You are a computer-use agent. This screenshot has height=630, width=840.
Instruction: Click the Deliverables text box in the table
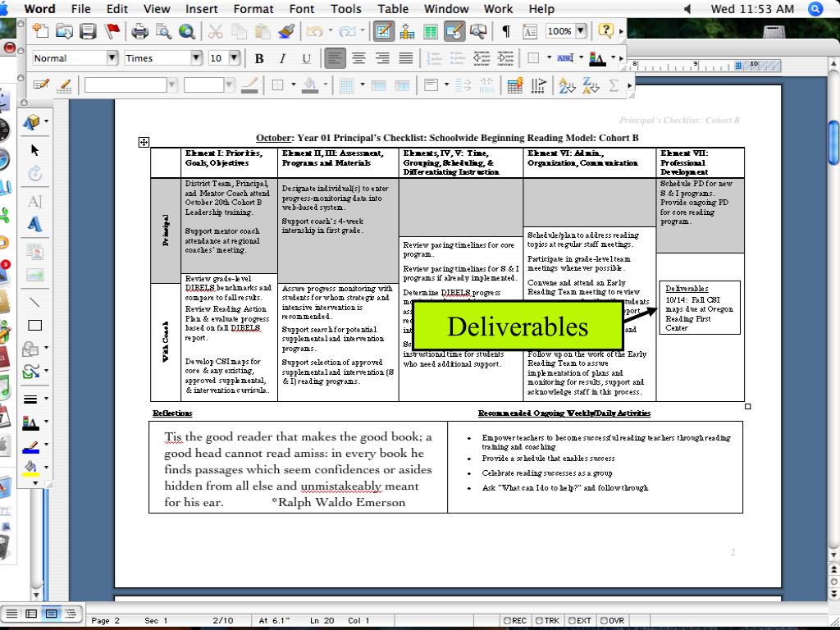tap(700, 308)
